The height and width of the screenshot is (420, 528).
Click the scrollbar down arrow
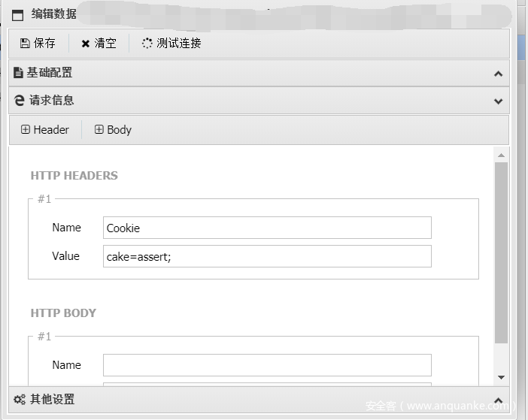click(x=501, y=377)
